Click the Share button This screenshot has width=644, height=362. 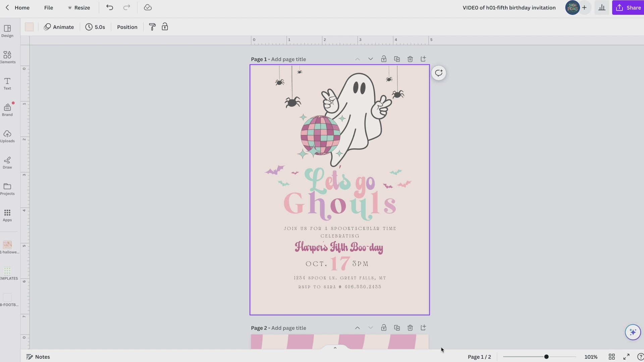click(628, 7)
